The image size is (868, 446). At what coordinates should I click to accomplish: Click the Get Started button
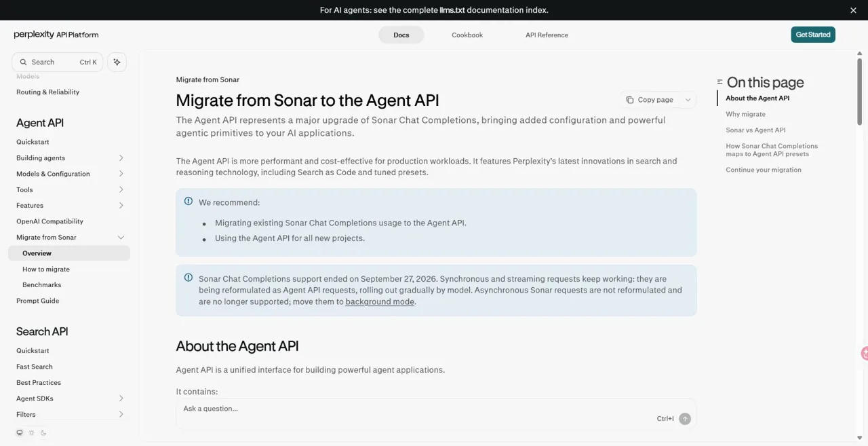(813, 35)
